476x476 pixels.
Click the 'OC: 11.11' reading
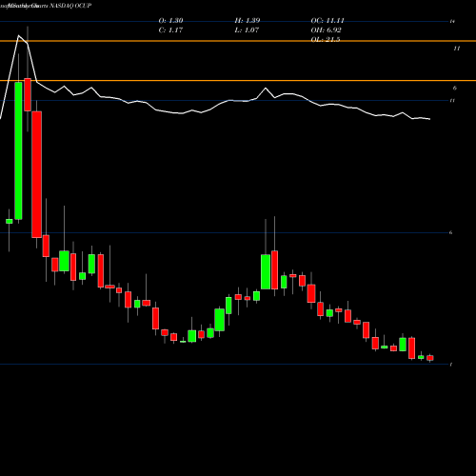click(327, 21)
